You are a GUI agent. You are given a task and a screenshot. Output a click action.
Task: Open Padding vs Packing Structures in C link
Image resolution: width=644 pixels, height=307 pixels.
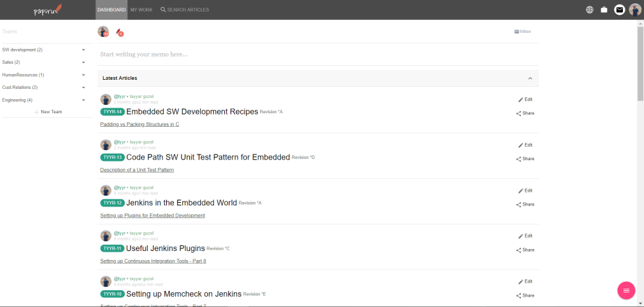[140, 124]
